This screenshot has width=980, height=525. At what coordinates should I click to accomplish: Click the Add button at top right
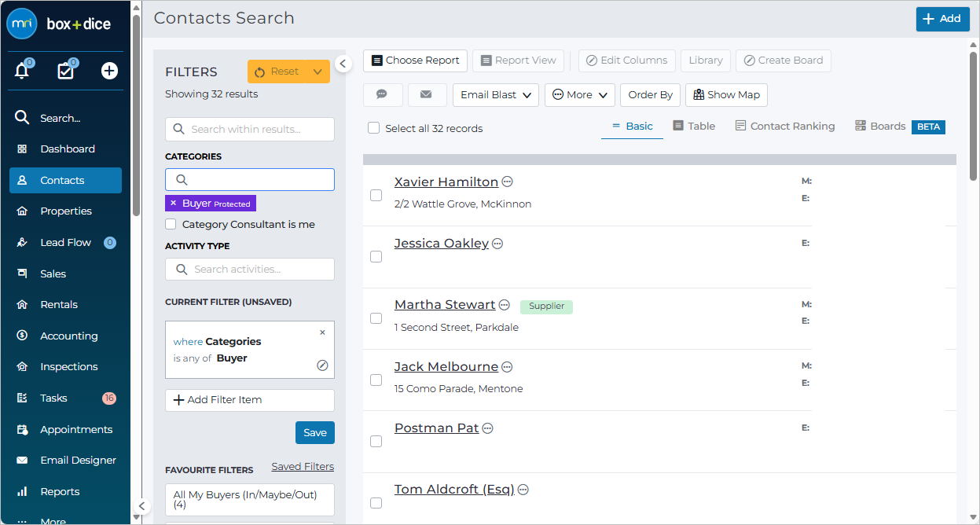click(943, 19)
